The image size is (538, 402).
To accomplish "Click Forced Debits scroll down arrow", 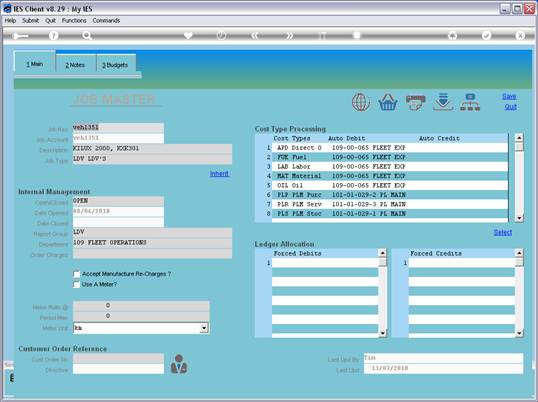I will pyautogui.click(x=382, y=333).
